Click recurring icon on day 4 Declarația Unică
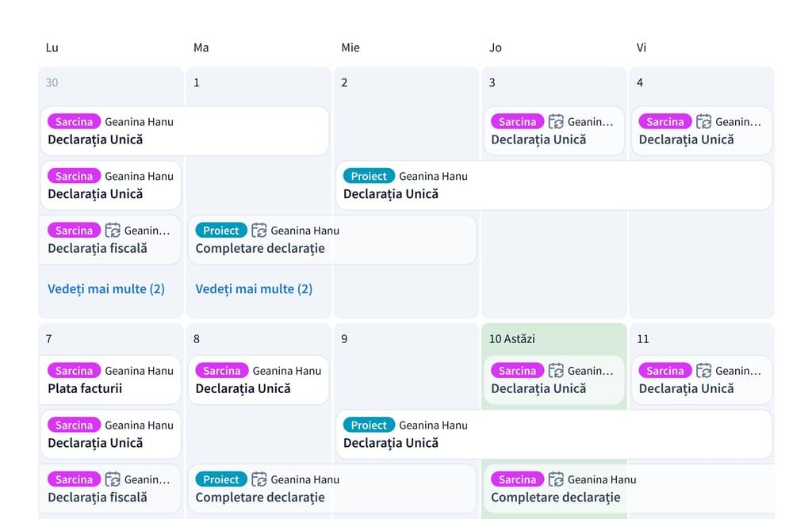Image resolution: width=812 pixels, height=519 pixels. (x=704, y=122)
